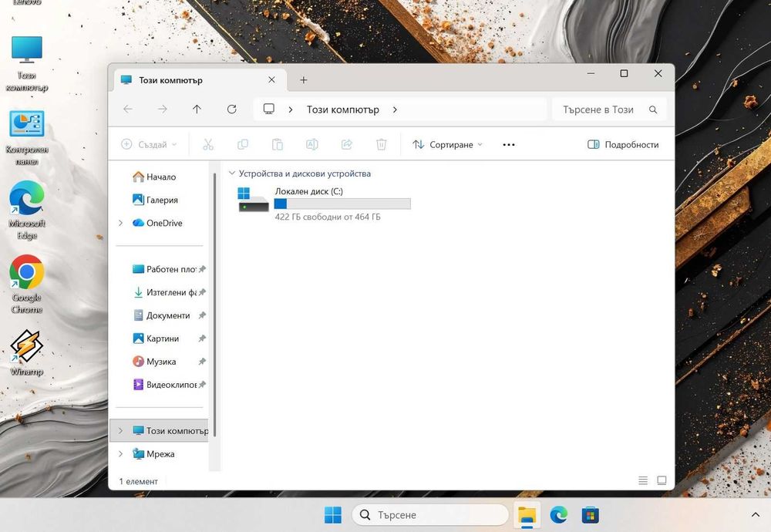Click the Търсене в Този search field
The height and width of the screenshot is (532, 771).
click(598, 109)
